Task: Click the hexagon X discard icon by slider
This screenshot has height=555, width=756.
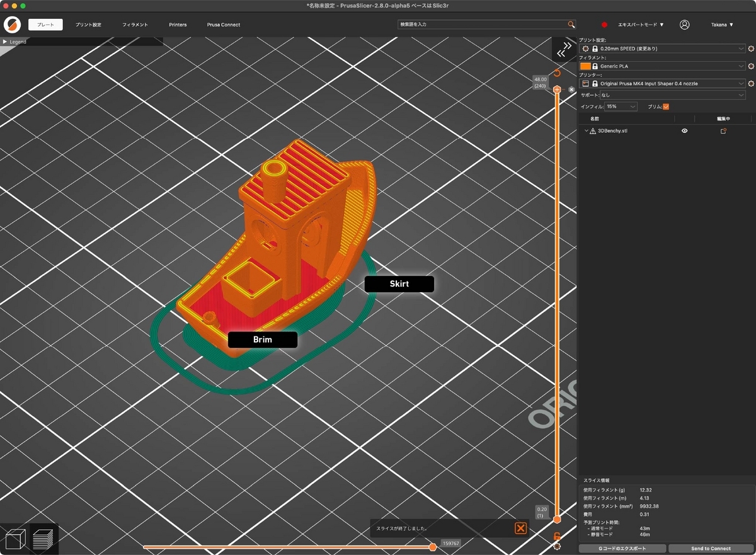Action: point(571,89)
